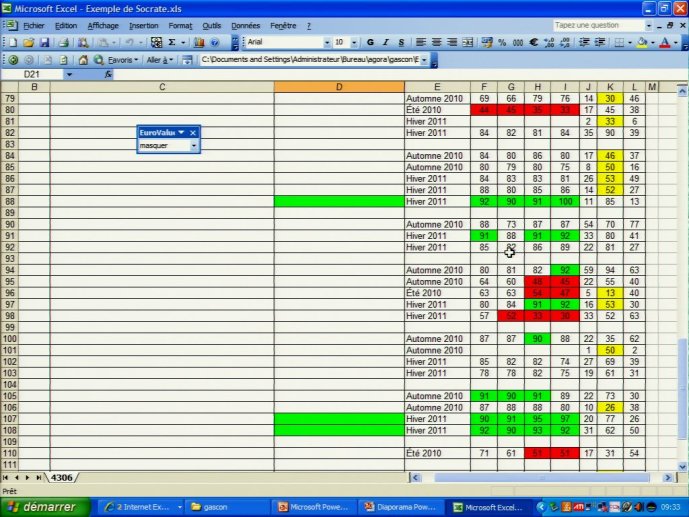Increase the cell indent
The height and width of the screenshot is (517, 689).
pos(600,43)
